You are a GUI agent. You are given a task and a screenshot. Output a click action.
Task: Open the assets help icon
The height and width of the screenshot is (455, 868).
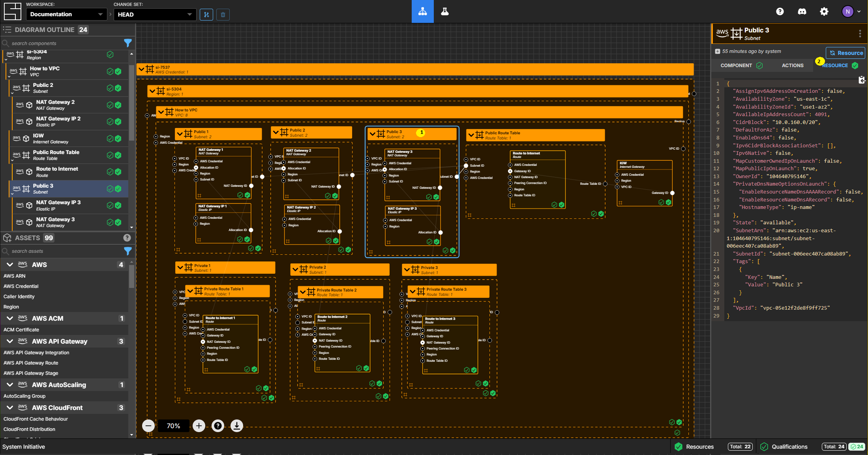[x=127, y=238]
